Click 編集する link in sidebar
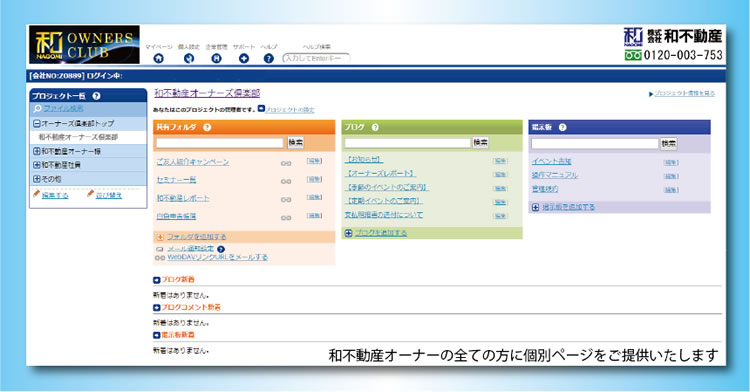Viewport: 750px width, 392px height. pos(55,195)
